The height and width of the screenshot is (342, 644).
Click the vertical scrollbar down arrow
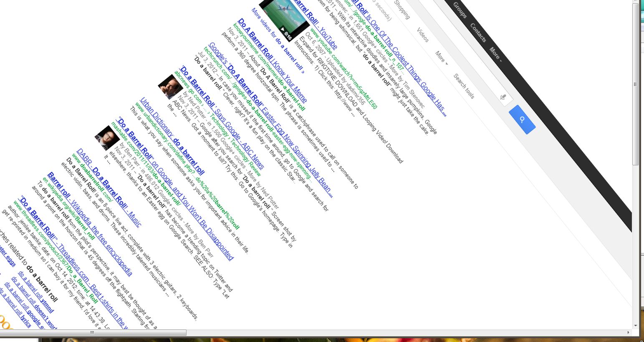(636, 325)
